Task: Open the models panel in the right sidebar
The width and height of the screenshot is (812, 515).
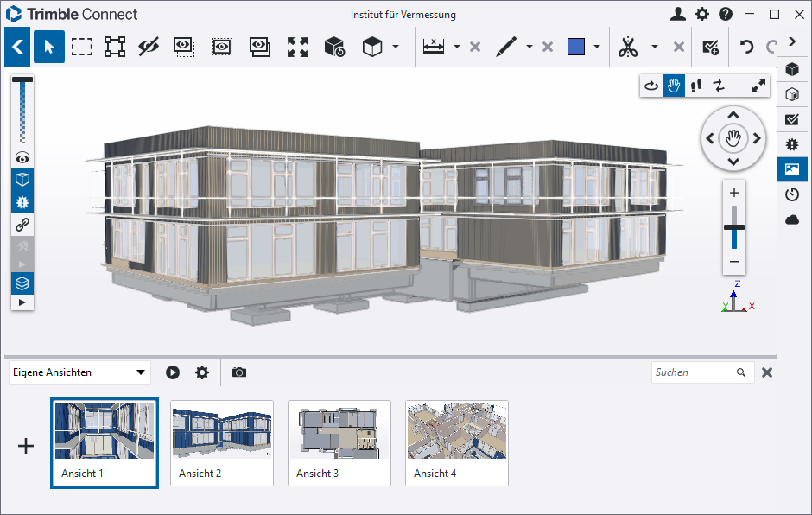Action: pos(792,69)
